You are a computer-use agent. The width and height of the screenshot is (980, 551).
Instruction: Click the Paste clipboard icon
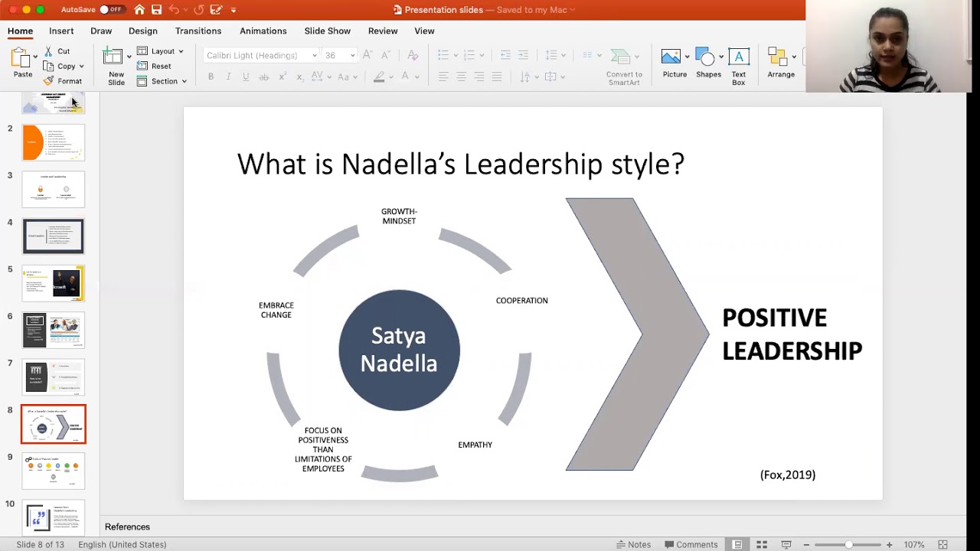click(21, 57)
